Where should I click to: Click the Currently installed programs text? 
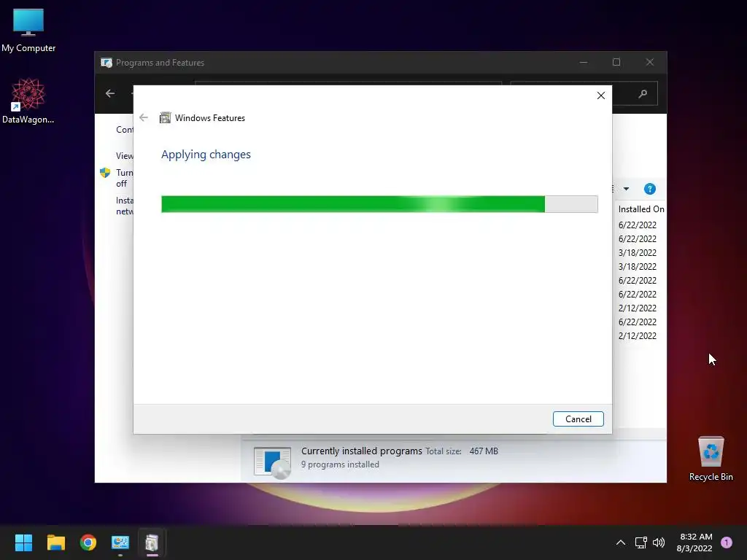[x=362, y=451]
